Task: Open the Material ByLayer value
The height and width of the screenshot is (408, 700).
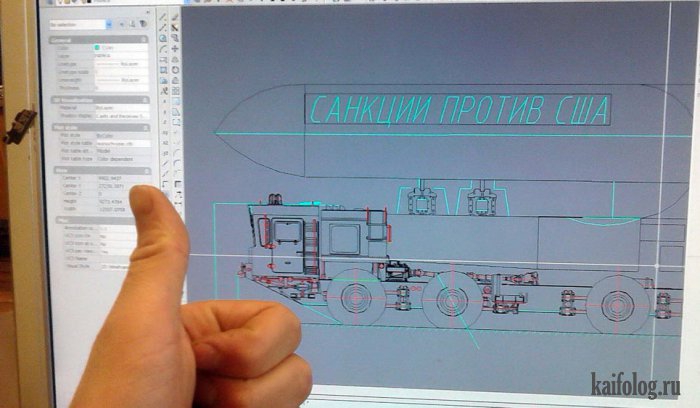Action: [122, 108]
